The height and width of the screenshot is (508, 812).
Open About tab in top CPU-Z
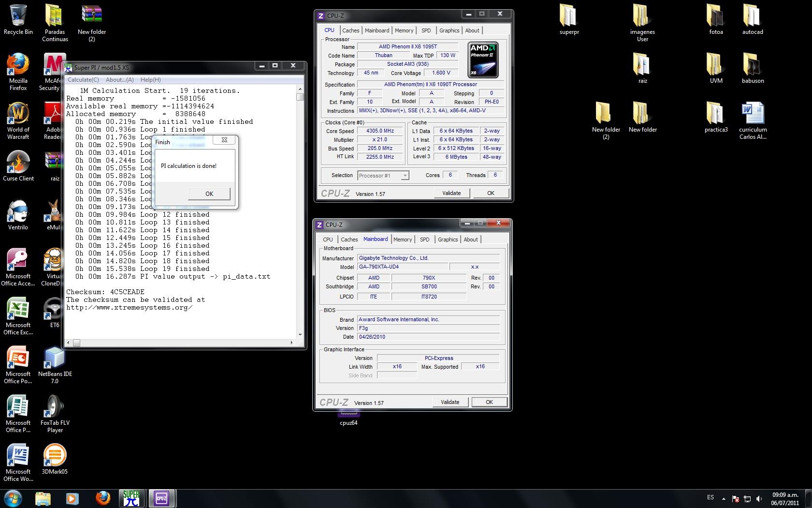(x=472, y=30)
